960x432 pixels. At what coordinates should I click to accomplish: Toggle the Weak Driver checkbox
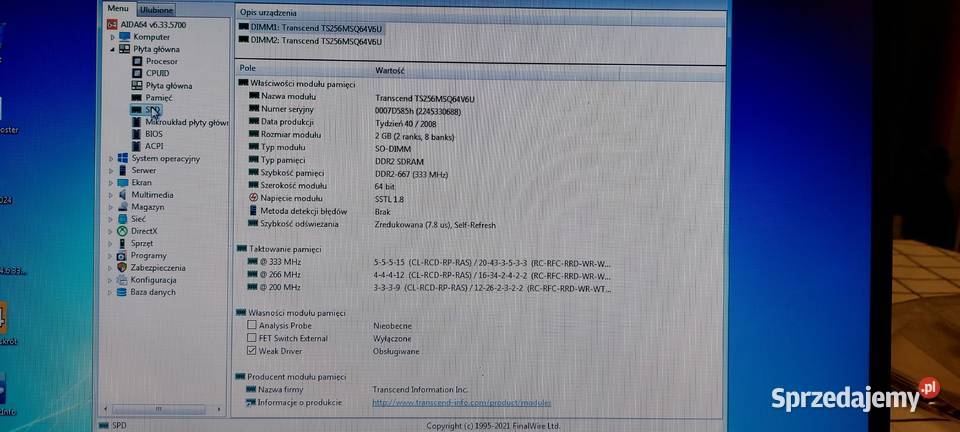click(x=252, y=351)
